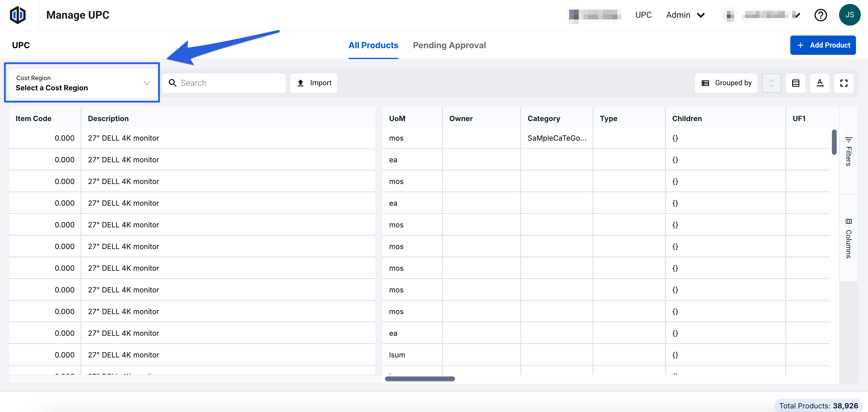Open the Filters side panel
The height and width of the screenshot is (412, 868).
(848, 151)
